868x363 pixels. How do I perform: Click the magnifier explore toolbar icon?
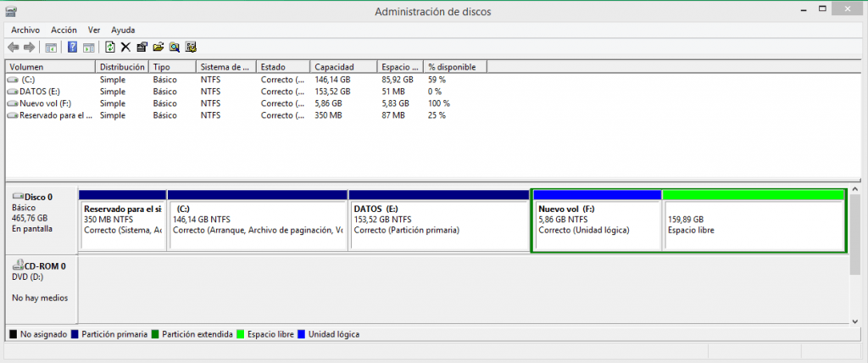[x=174, y=47]
